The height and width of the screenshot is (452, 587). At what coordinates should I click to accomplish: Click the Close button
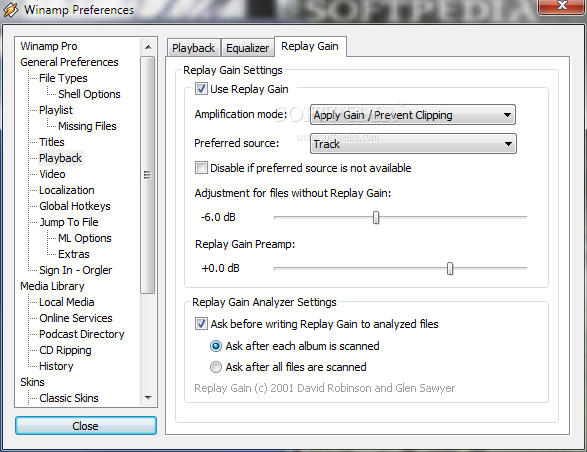tap(86, 426)
